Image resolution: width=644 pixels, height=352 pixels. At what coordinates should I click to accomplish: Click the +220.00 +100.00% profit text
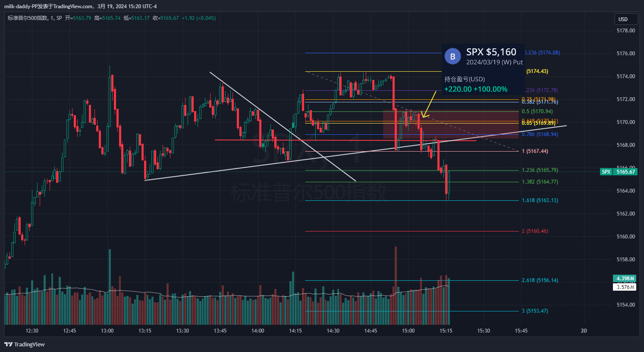click(x=476, y=89)
